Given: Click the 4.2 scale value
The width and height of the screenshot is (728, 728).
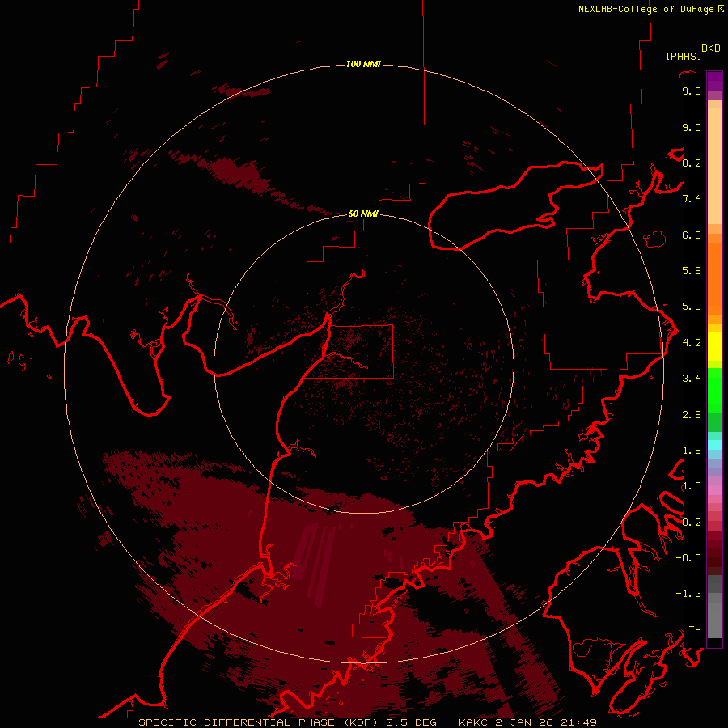Looking at the screenshot, I should (x=692, y=343).
